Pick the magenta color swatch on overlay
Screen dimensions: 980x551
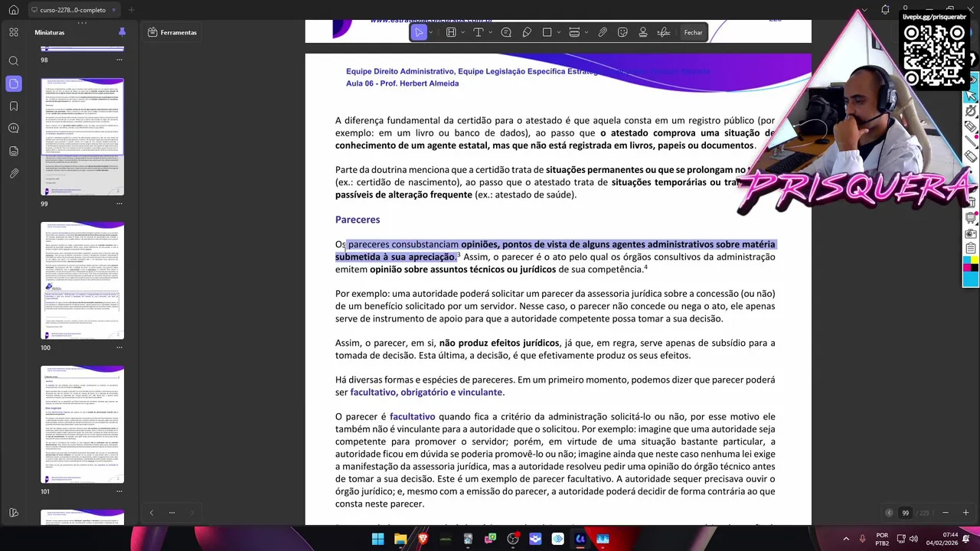tap(967, 268)
